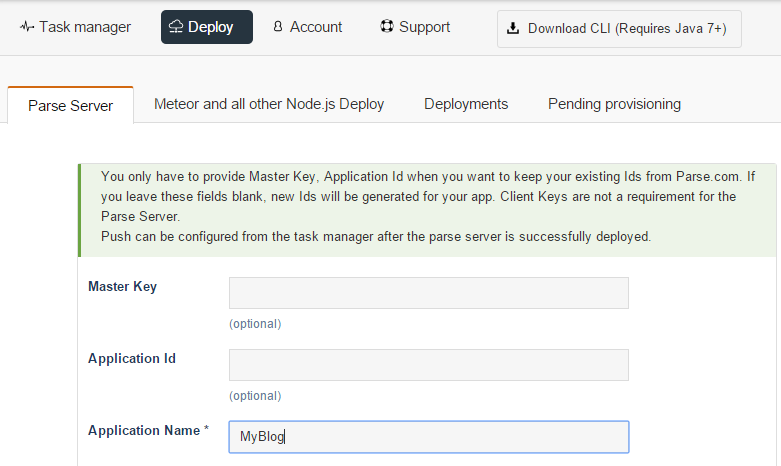Focus the Master Key input field

coord(429,293)
